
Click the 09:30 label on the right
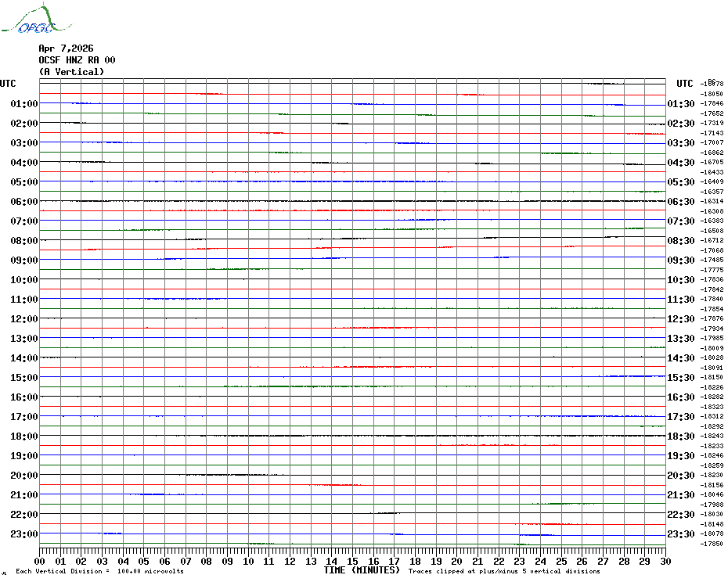tap(681, 260)
